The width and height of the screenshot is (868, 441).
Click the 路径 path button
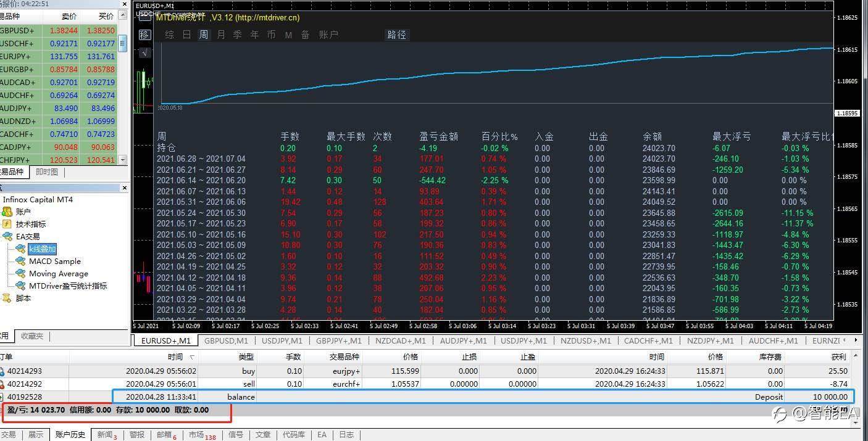point(396,35)
